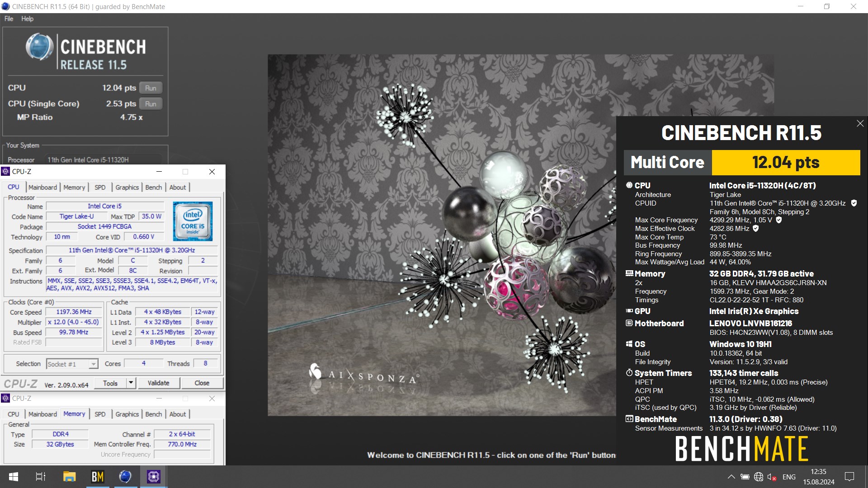Close the BenchMate result overlay
This screenshot has height=488, width=868.
860,123
